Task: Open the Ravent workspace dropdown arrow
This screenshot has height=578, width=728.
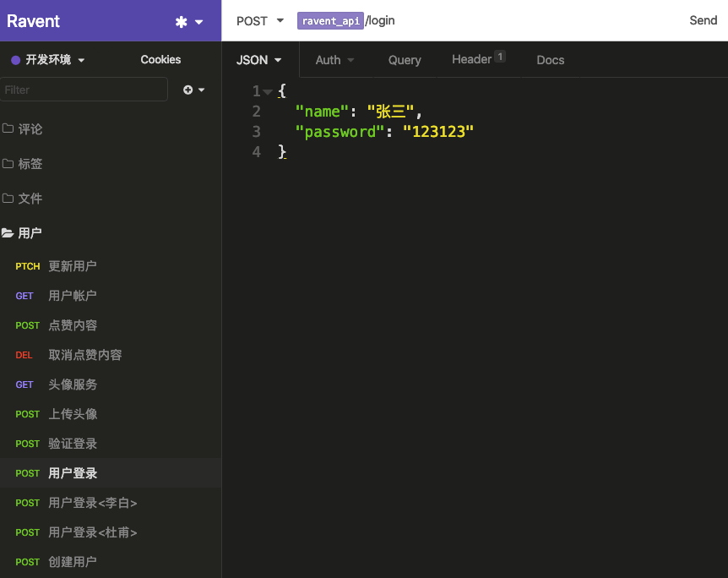Action: click(x=198, y=22)
